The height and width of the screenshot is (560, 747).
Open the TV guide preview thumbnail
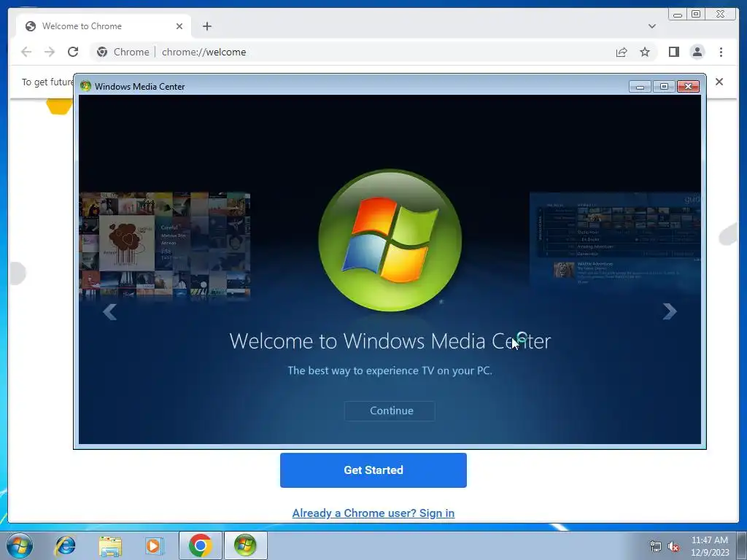[615, 241]
